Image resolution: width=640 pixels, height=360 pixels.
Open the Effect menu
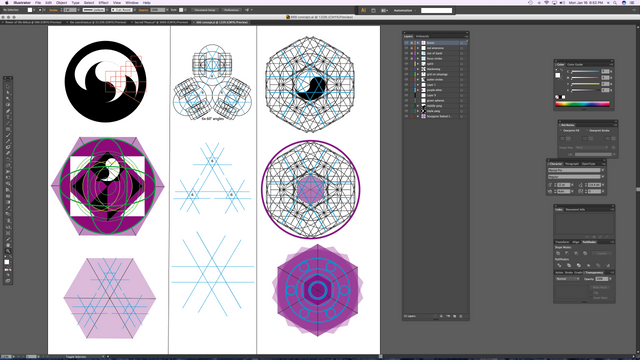click(104, 2)
